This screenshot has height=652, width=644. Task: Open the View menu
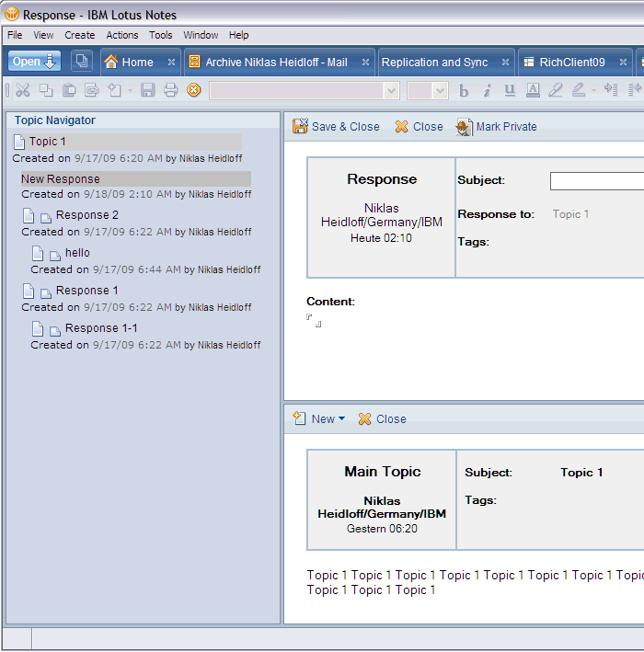tap(43, 35)
